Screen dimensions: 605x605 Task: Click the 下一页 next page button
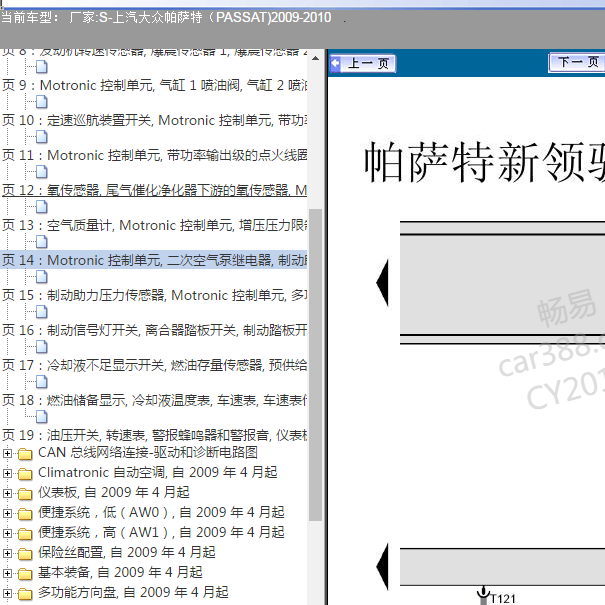point(576,63)
